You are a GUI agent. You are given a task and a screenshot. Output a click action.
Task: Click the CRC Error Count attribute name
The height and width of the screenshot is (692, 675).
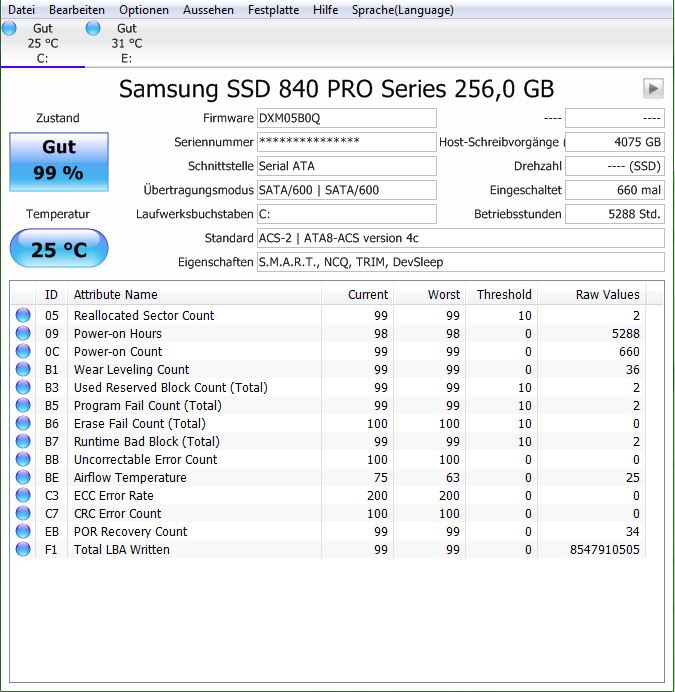(117, 514)
